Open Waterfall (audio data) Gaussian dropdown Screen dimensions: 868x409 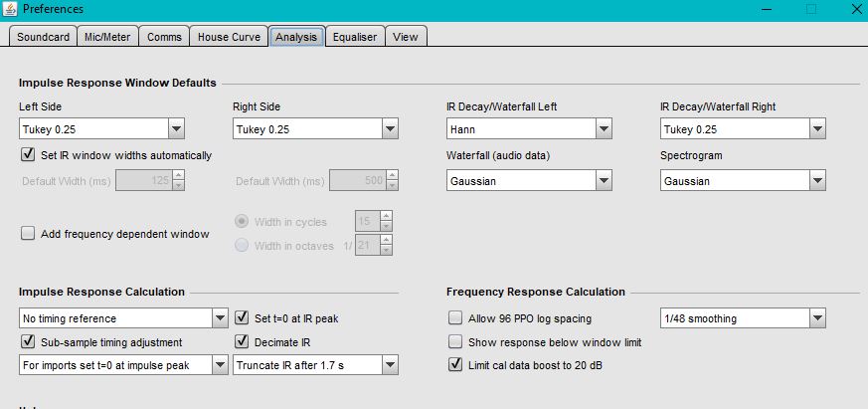[529, 181]
